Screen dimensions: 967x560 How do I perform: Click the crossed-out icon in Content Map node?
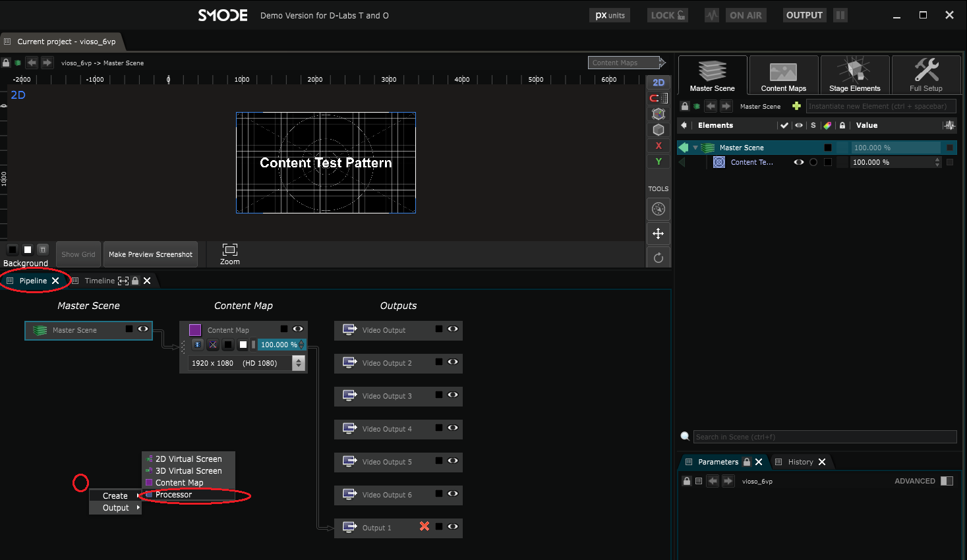tap(213, 345)
